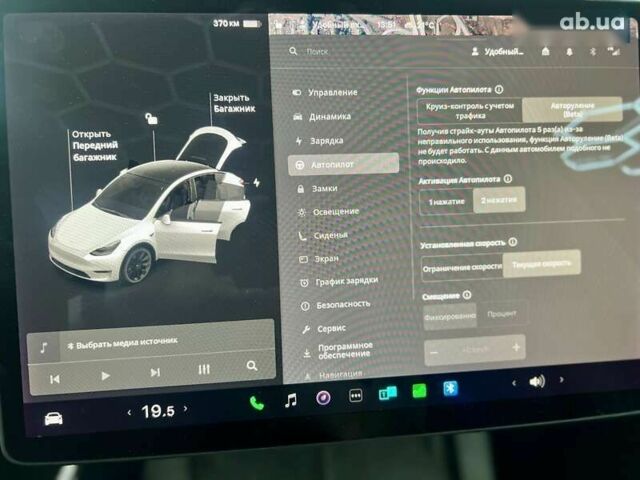Tap the volume speaker icon
Viewport: 640px width, 480px height.
click(x=537, y=382)
